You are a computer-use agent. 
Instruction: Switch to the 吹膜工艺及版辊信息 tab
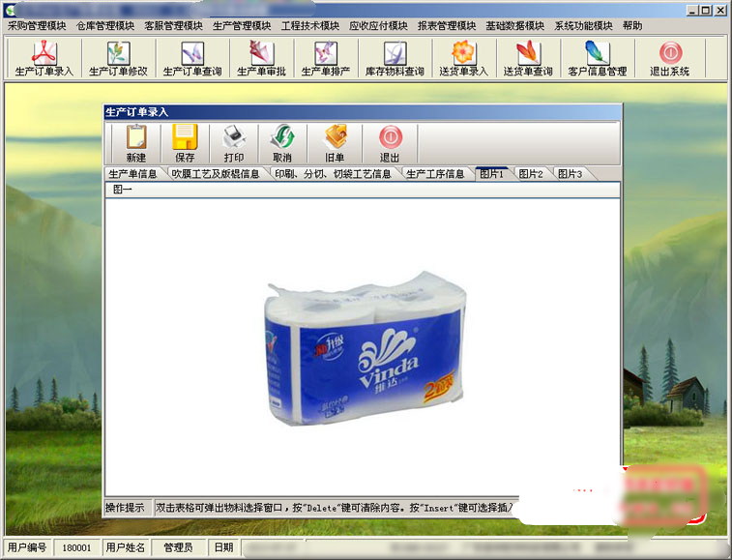[216, 174]
